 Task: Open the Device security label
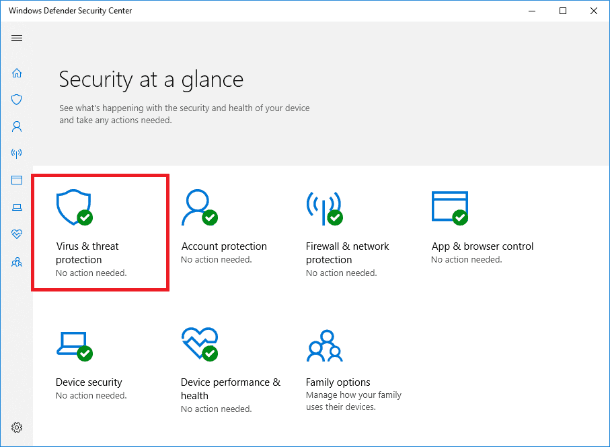click(89, 382)
